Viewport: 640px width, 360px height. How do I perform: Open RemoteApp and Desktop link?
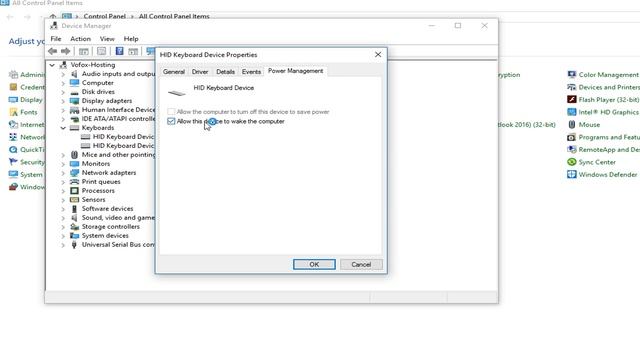609,150
